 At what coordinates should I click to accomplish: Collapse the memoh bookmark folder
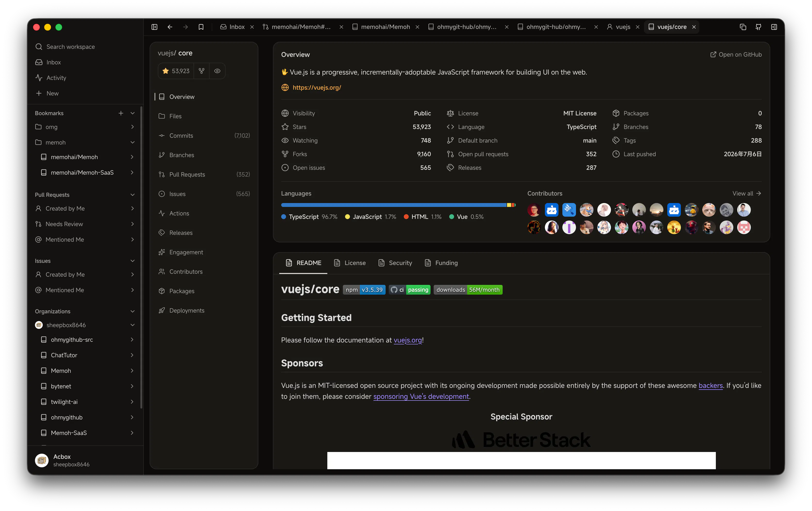[x=133, y=142]
